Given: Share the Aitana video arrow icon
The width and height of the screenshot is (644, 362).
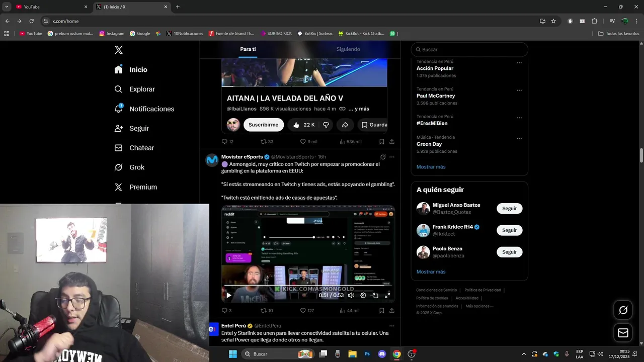Looking at the screenshot, I should pyautogui.click(x=345, y=125).
